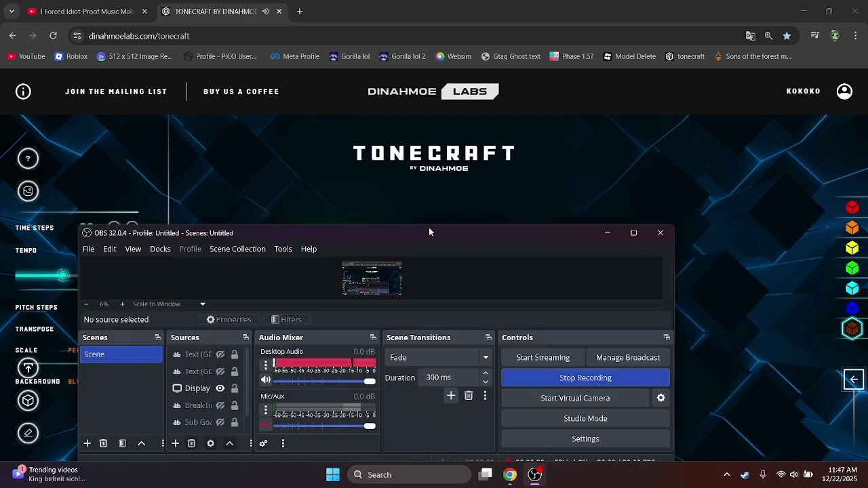Open scene filters icon in Scenes dock
The width and height of the screenshot is (868, 488).
122,443
